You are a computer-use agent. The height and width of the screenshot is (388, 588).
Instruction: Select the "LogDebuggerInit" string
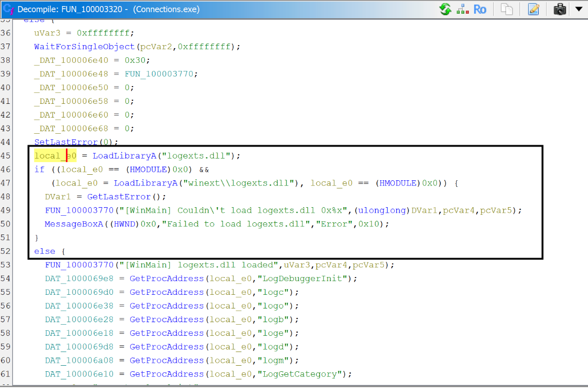[x=302, y=279]
